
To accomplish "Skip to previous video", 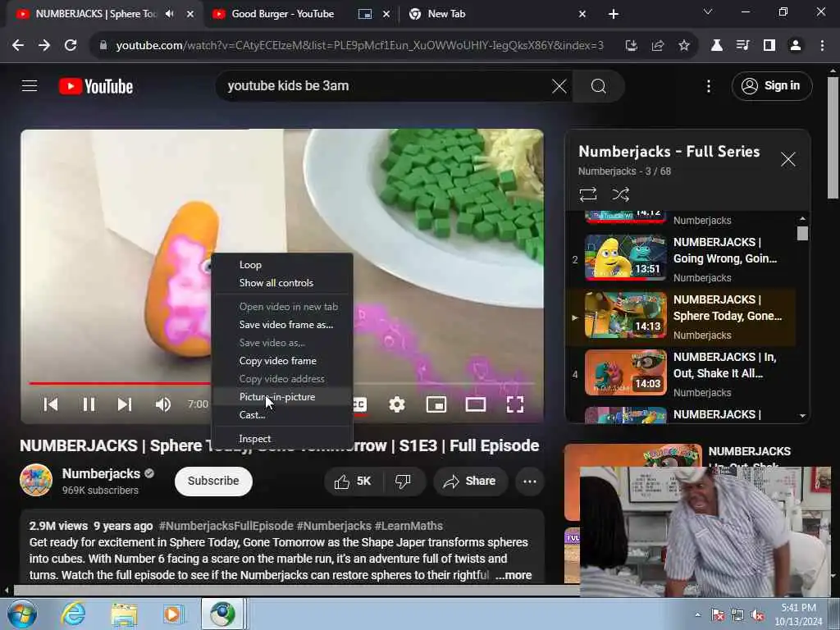I will (51, 404).
